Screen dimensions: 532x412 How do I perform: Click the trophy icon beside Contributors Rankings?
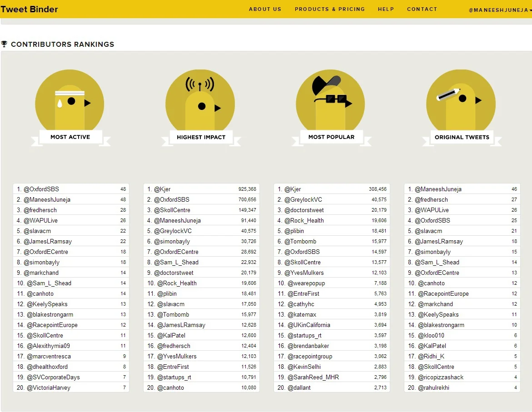point(5,44)
